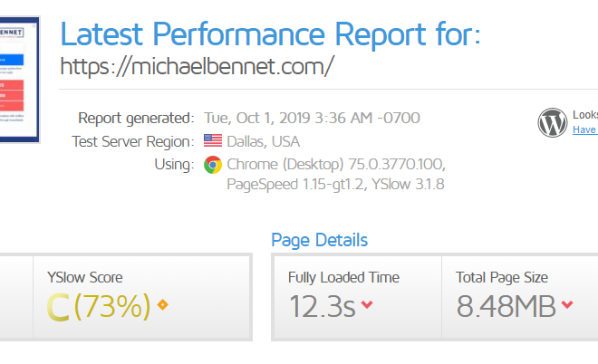Viewport: 598px width, 364px height.
Task: Click the https://michaelbennet.com/ URL text
Action: [x=198, y=66]
